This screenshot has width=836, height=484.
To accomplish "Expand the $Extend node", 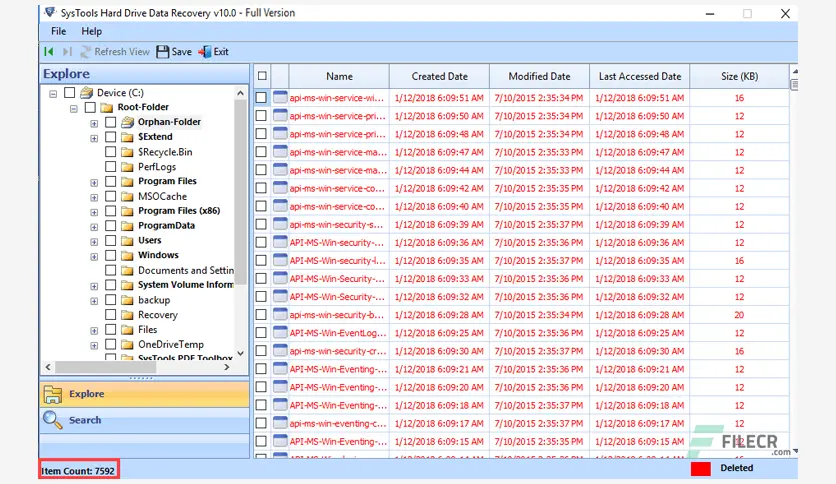I will [94, 138].
